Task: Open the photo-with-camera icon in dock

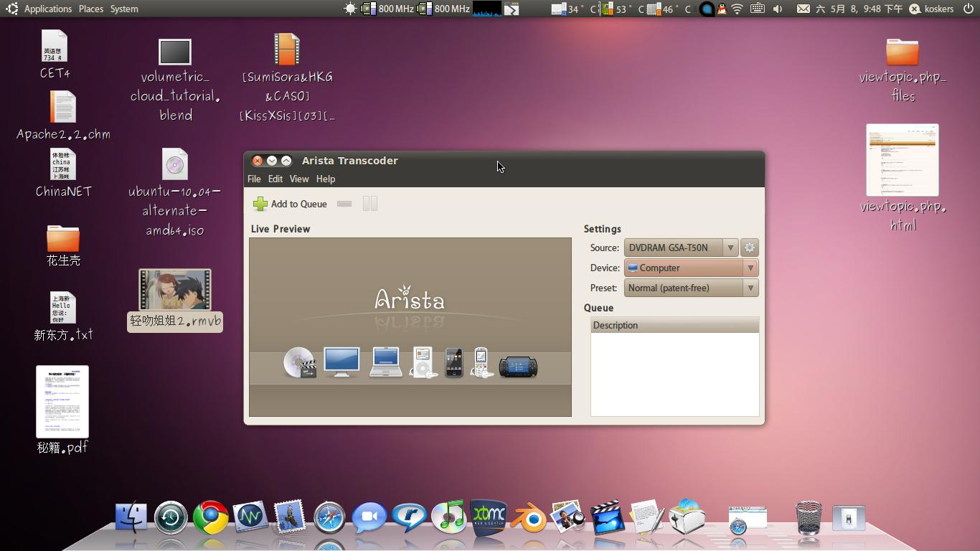Action: 568,517
